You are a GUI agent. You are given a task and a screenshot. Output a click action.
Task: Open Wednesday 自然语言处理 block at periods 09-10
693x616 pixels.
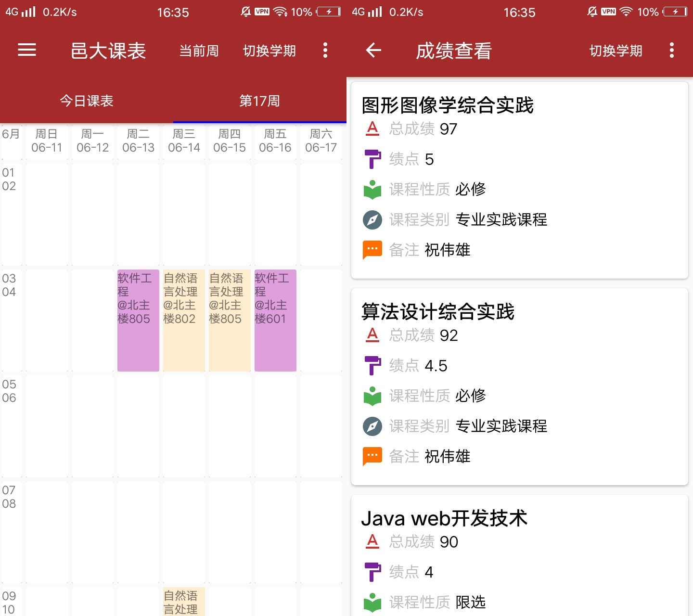pyautogui.click(x=184, y=602)
